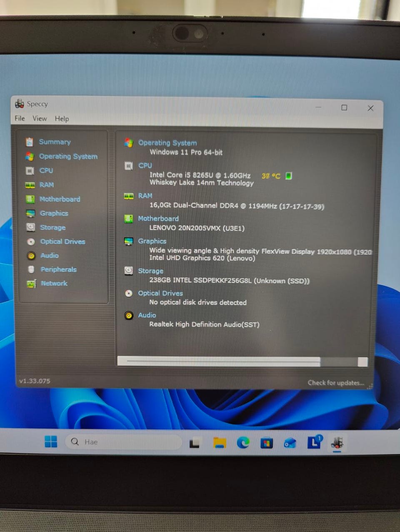Open Peripherals section from sidebar label
Image resolution: width=400 pixels, height=532 pixels.
(59, 270)
